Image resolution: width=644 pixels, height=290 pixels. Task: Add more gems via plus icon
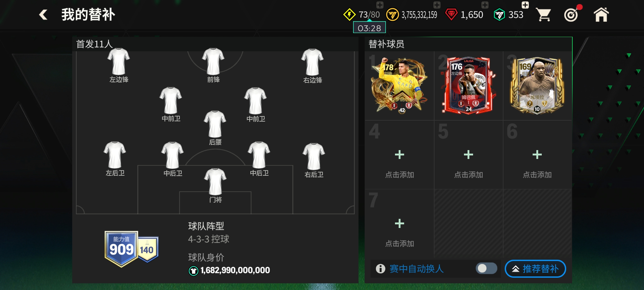485,5
